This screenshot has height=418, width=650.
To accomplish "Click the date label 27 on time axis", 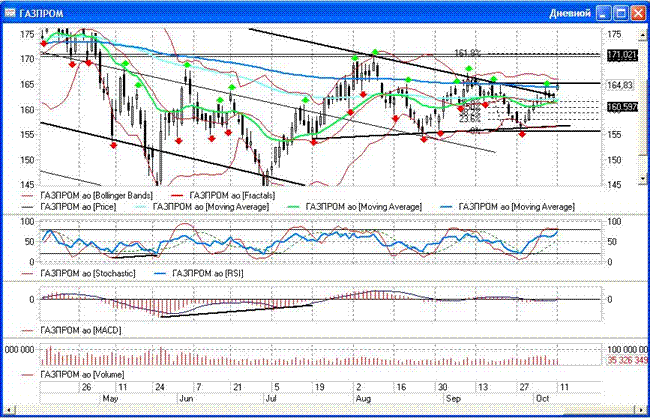I will [x=524, y=387].
